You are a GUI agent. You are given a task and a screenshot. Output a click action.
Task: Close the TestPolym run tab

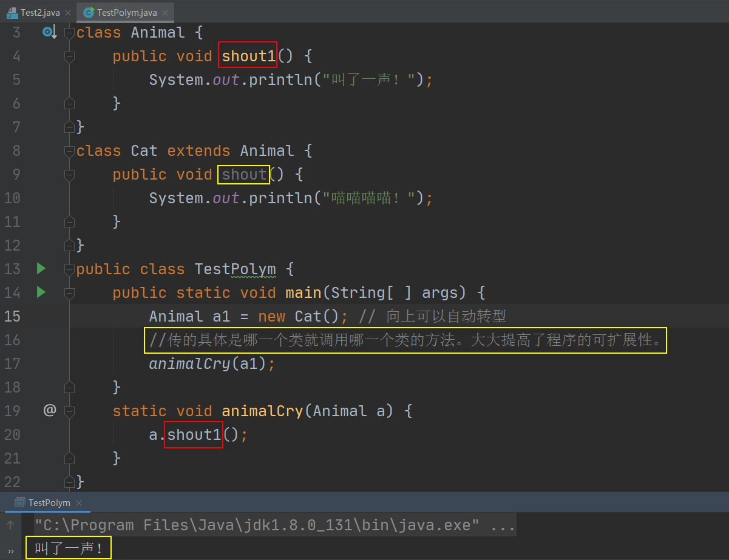point(79,503)
